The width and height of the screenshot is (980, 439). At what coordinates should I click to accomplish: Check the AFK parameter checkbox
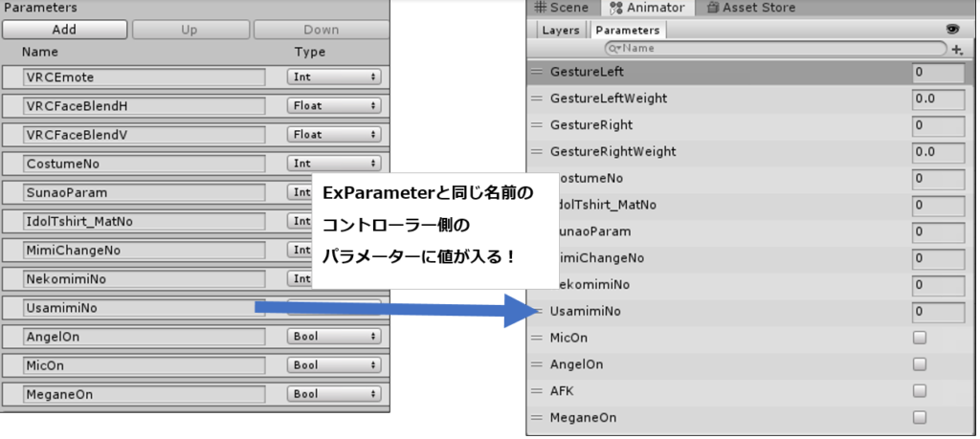click(920, 391)
